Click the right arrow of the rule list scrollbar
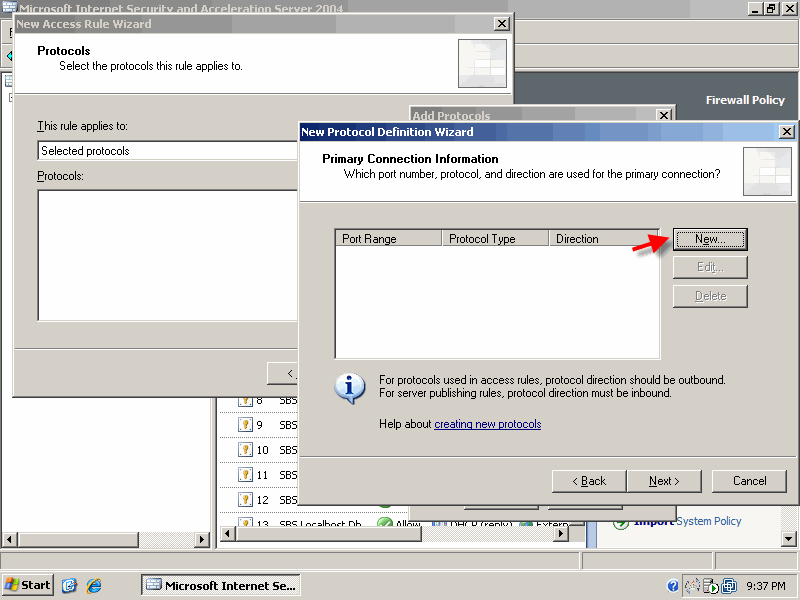The image size is (800, 600). 561,534
